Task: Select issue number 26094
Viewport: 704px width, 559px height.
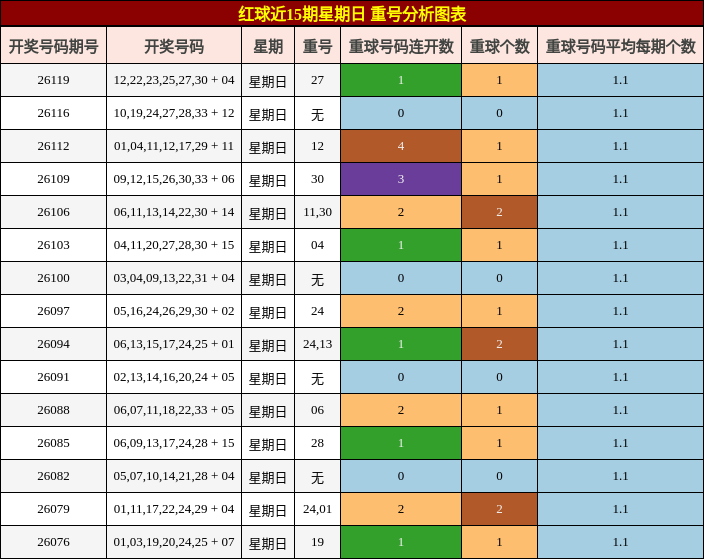Action: (53, 344)
